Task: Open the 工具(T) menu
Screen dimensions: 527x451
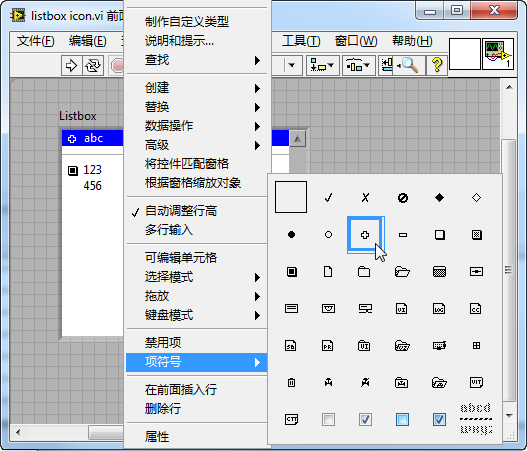Action: pyautogui.click(x=301, y=41)
